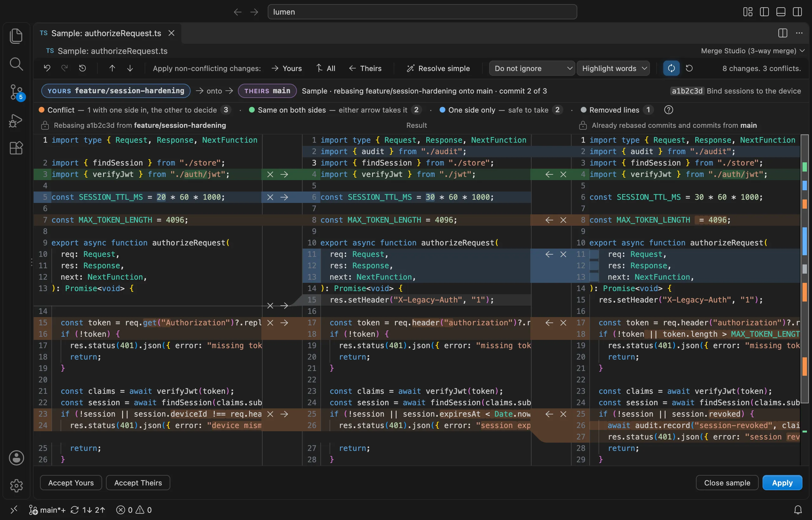Toggle the bottom panel visibility
This screenshot has width=812, height=520.
(781, 12)
